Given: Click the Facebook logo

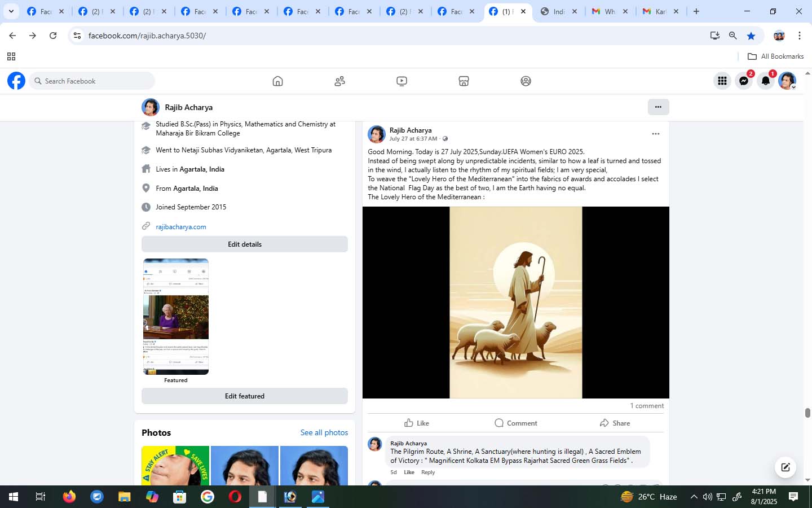Looking at the screenshot, I should [x=16, y=81].
